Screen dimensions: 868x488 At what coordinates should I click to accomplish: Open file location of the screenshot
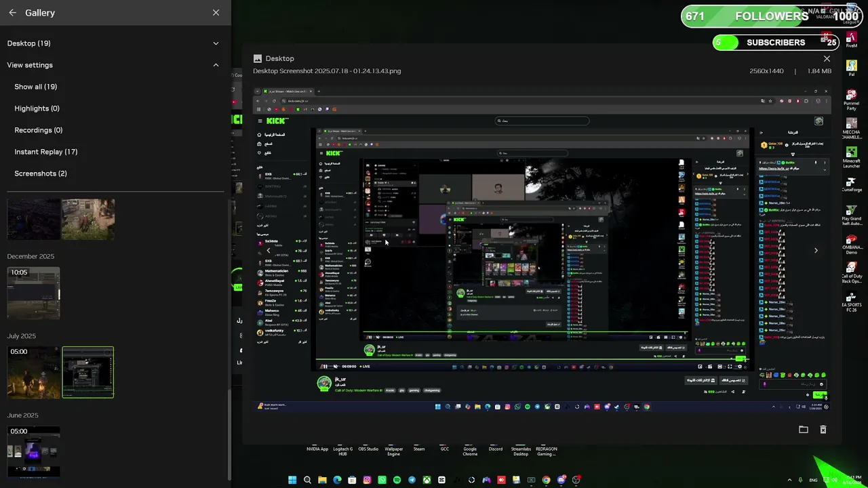click(x=804, y=430)
